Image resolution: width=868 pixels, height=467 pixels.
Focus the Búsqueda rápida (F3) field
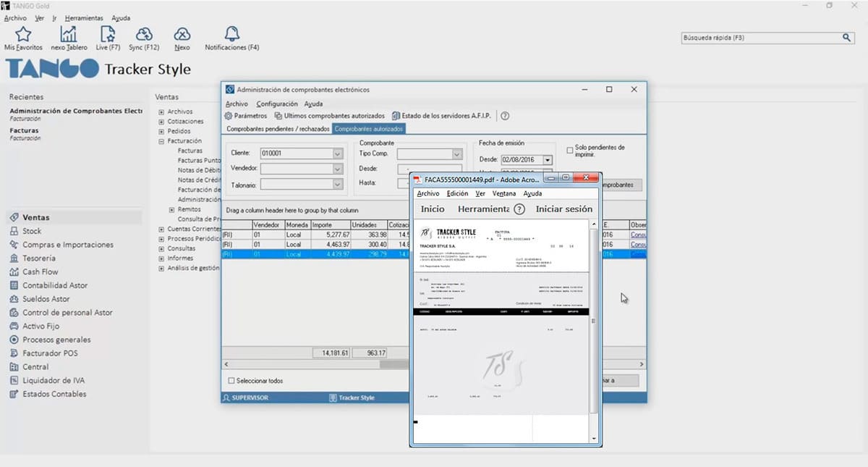click(762, 38)
